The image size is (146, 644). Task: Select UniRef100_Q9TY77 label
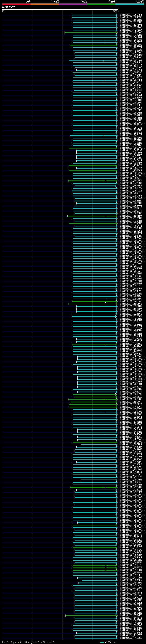click(x=131, y=585)
